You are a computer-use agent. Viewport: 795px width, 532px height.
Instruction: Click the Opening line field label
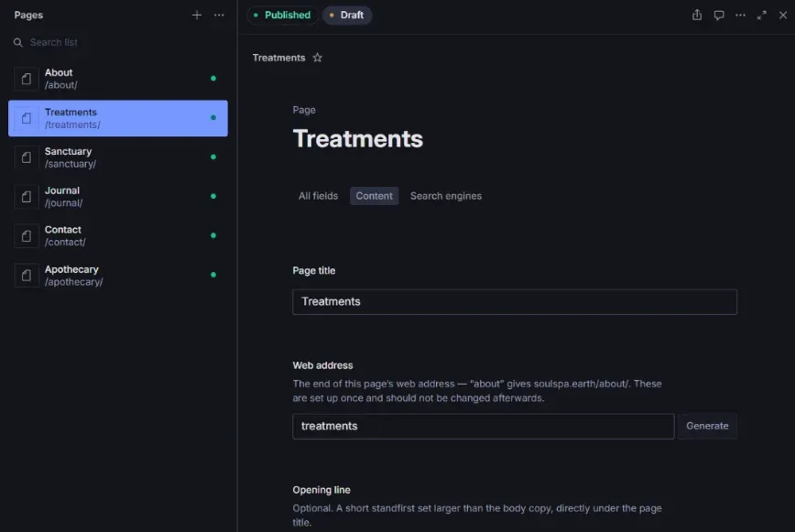[x=321, y=490]
